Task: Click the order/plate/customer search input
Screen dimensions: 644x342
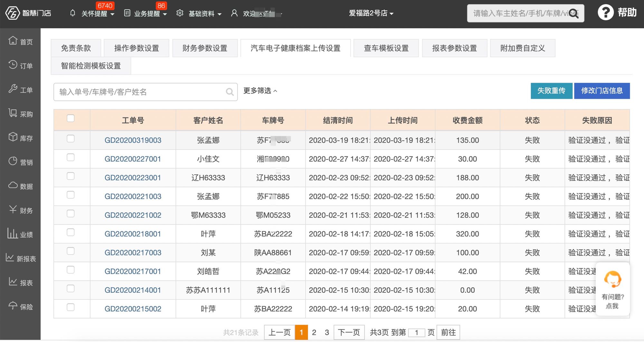Action: (146, 92)
